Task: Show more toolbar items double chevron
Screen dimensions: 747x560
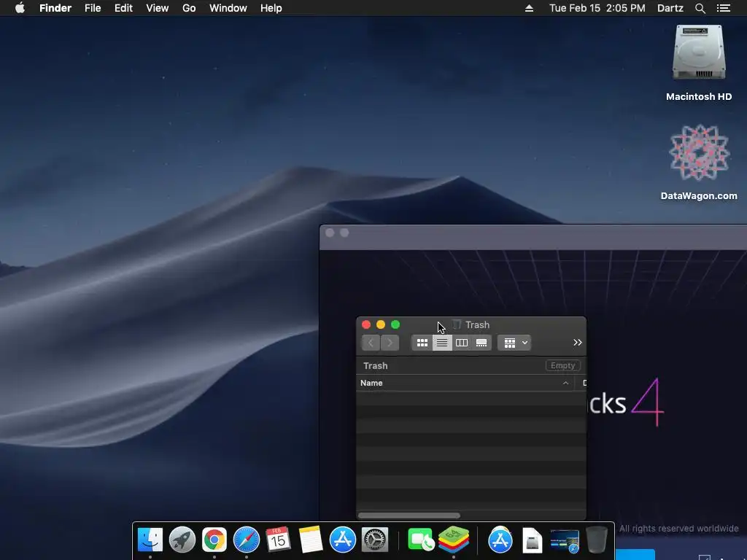Action: click(x=578, y=343)
